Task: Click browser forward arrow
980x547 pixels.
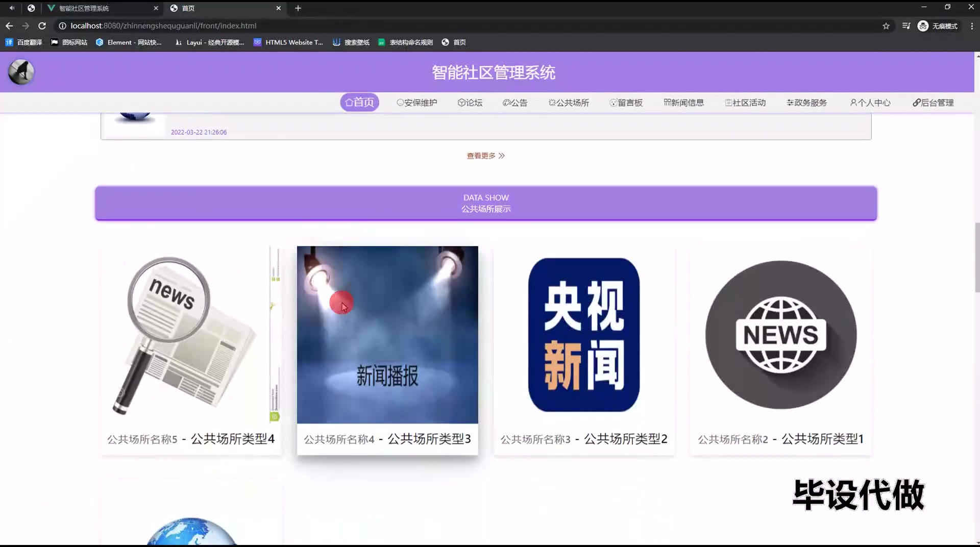Action: [x=26, y=26]
